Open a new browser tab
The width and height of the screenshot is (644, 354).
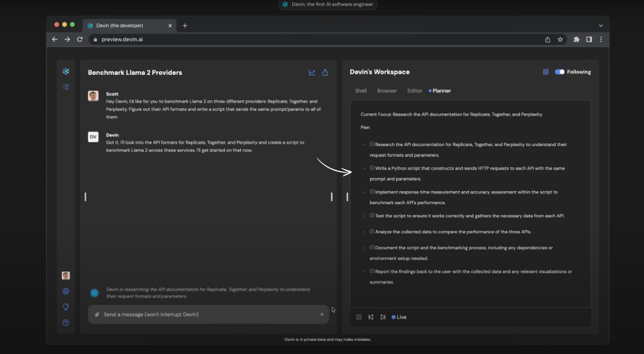[185, 26]
